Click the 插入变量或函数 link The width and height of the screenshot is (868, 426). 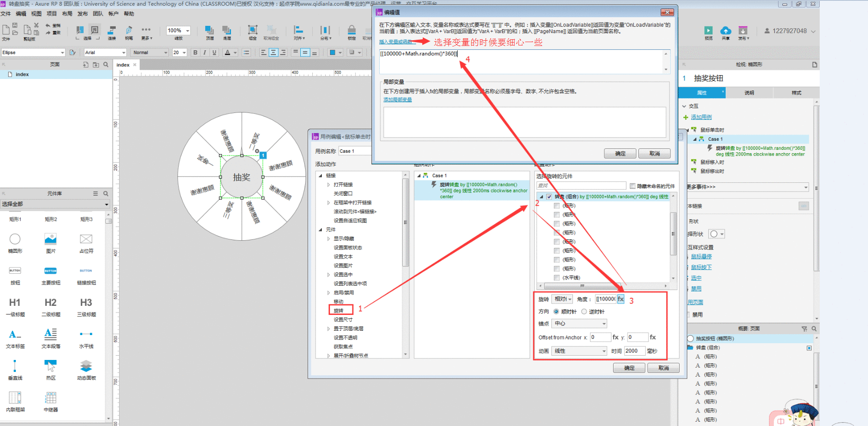397,42
